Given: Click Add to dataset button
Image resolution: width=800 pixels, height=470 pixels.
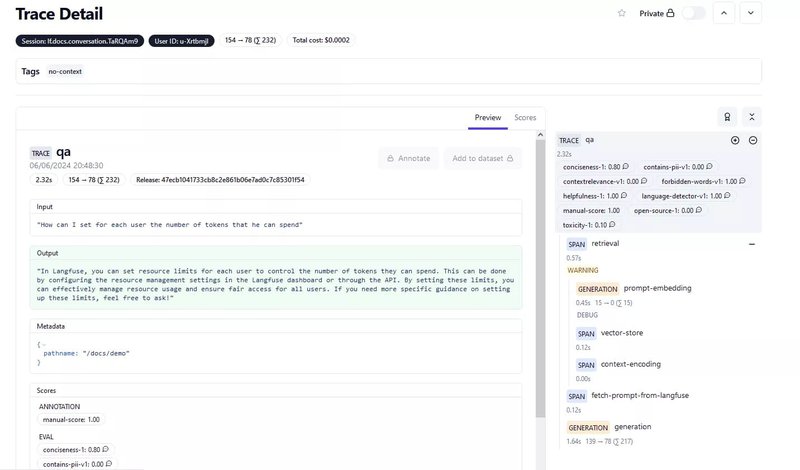Looking at the screenshot, I should 482,158.
